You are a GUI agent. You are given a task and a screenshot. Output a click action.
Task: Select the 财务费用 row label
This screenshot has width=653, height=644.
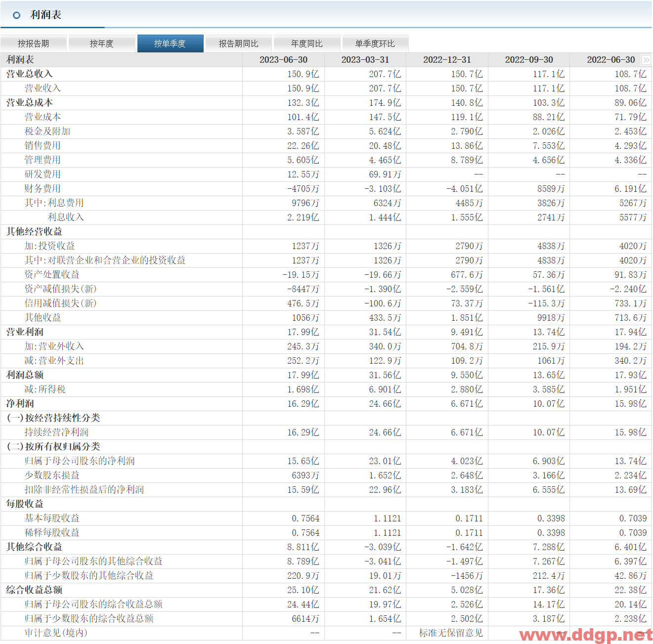(43, 189)
